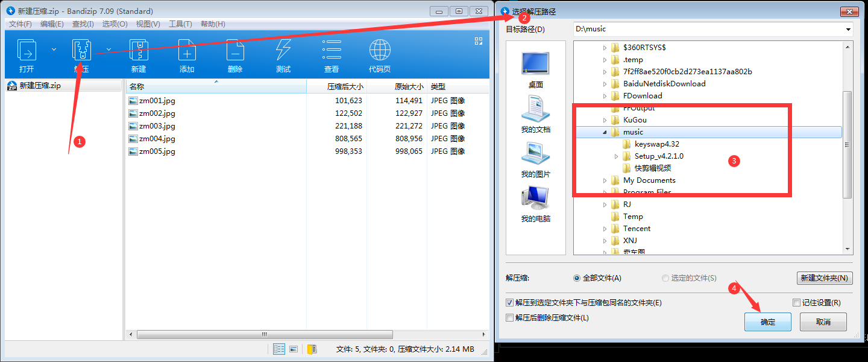Click the 查看 (View) list icon
This screenshot has height=362, width=868.
[332, 49]
